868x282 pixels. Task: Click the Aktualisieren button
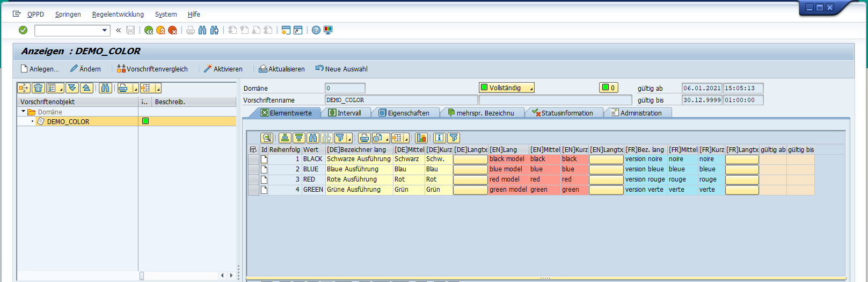(282, 69)
